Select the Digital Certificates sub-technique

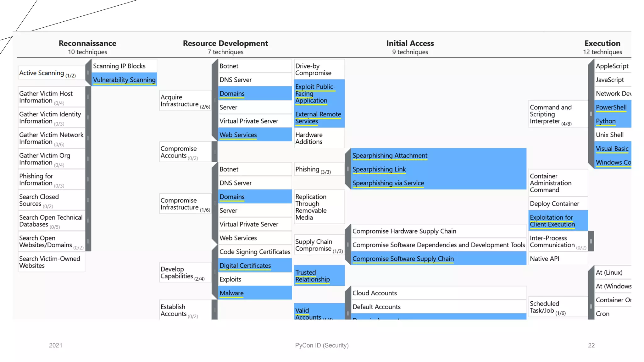coord(245,266)
